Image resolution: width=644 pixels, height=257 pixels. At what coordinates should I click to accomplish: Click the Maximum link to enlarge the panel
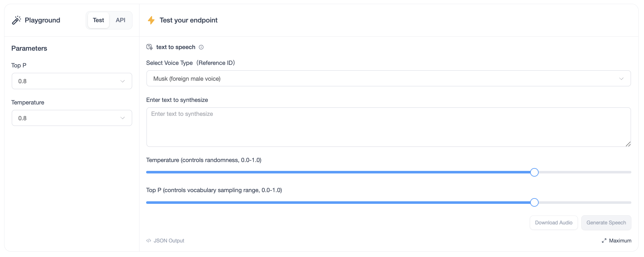pyautogui.click(x=620, y=241)
